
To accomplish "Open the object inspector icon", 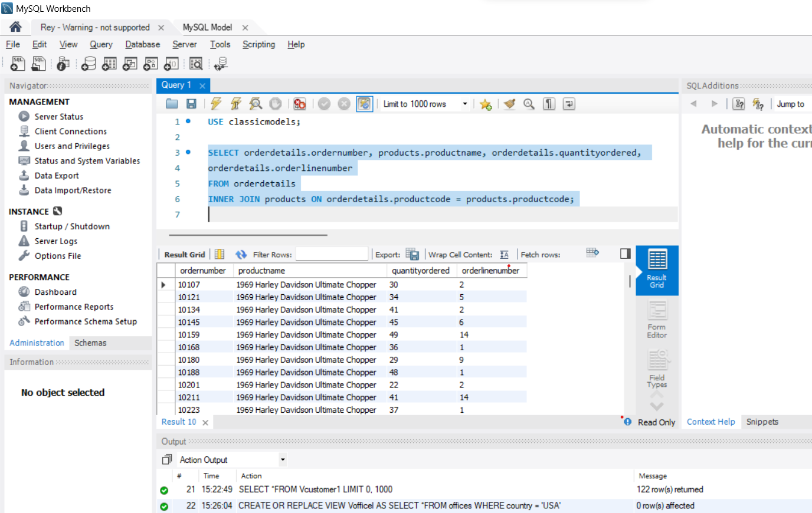I will click(x=64, y=64).
